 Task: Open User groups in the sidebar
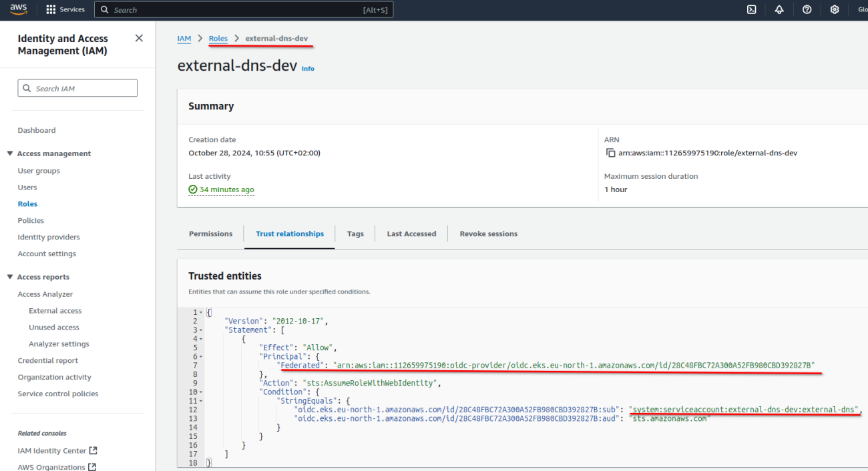pos(39,171)
